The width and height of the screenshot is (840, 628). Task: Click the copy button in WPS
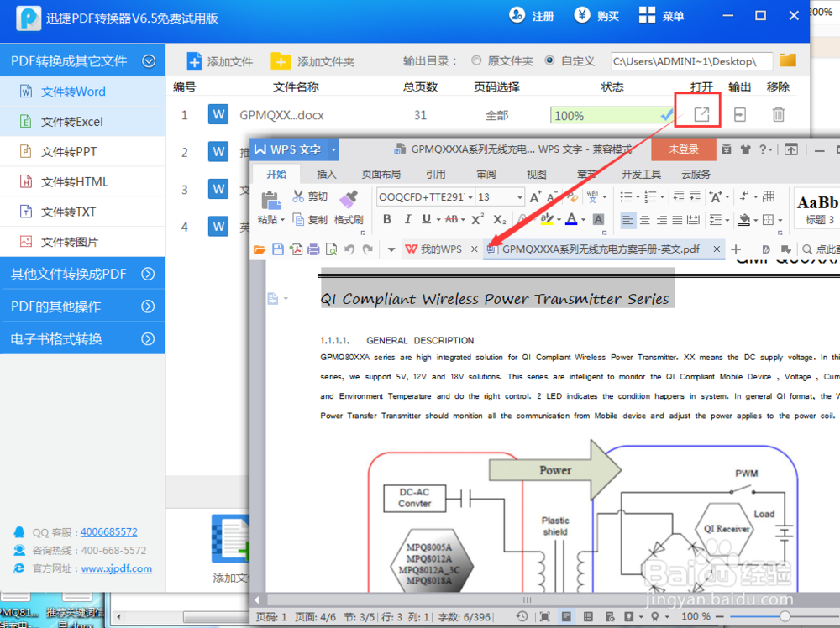click(310, 219)
